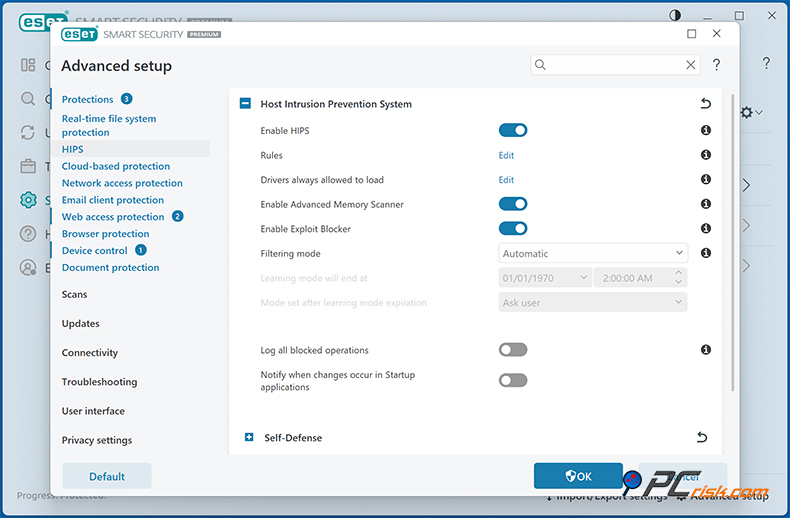Click info icon beside Filtering mode
The image size is (790, 518).
coord(706,253)
